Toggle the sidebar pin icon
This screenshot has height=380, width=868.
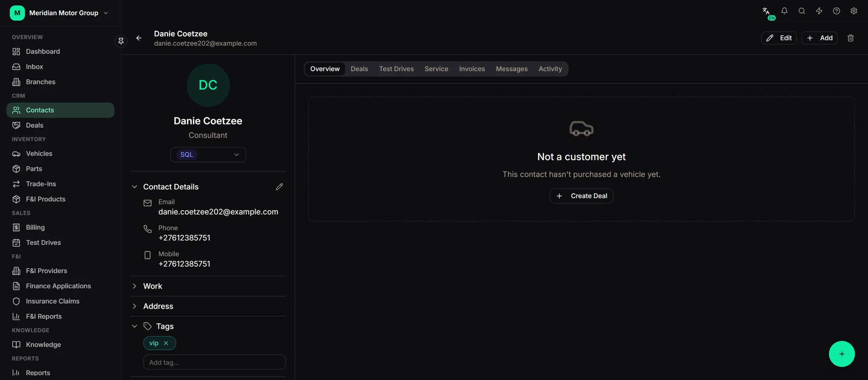121,41
